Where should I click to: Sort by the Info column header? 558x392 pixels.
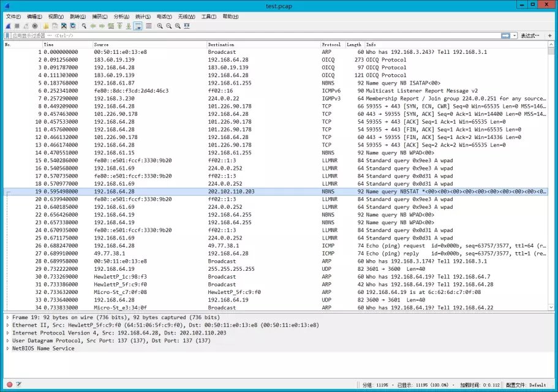coord(456,45)
